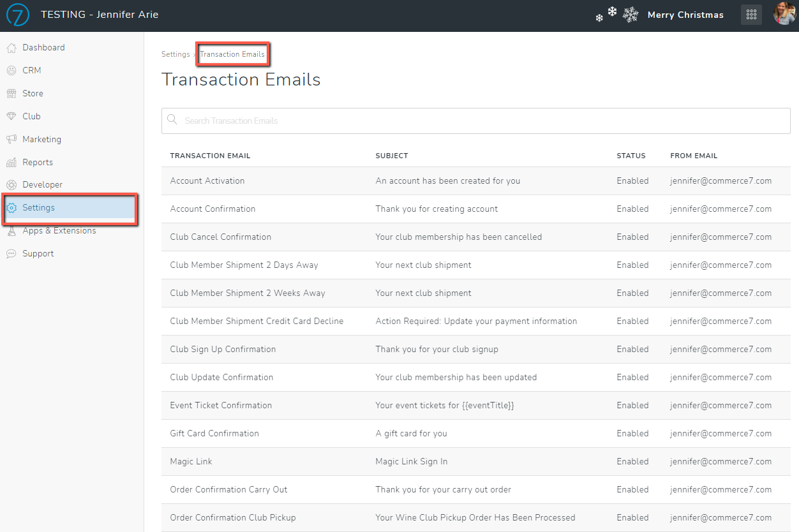799x532 pixels.
Task: Open Apps & Extensions via its icon
Action: (11, 230)
